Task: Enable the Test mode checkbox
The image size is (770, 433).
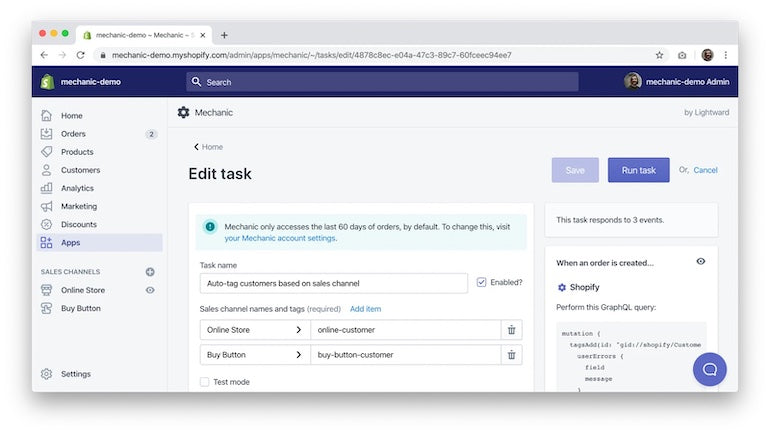Action: (x=205, y=382)
